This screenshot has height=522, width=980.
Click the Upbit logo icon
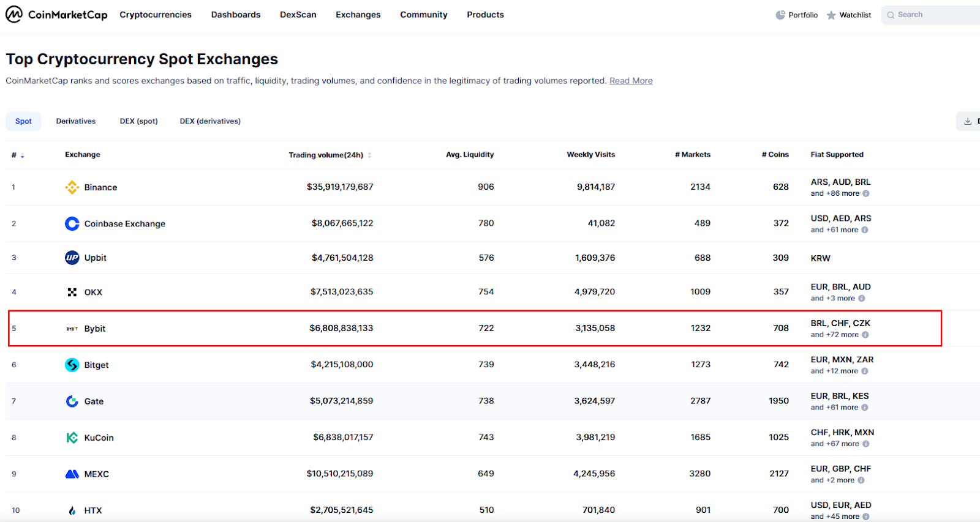click(72, 258)
